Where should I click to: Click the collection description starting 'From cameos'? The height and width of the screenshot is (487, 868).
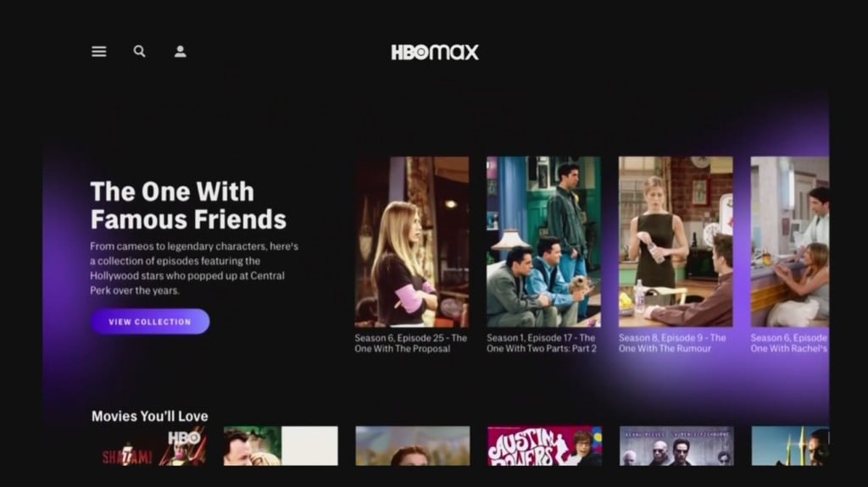(194, 268)
